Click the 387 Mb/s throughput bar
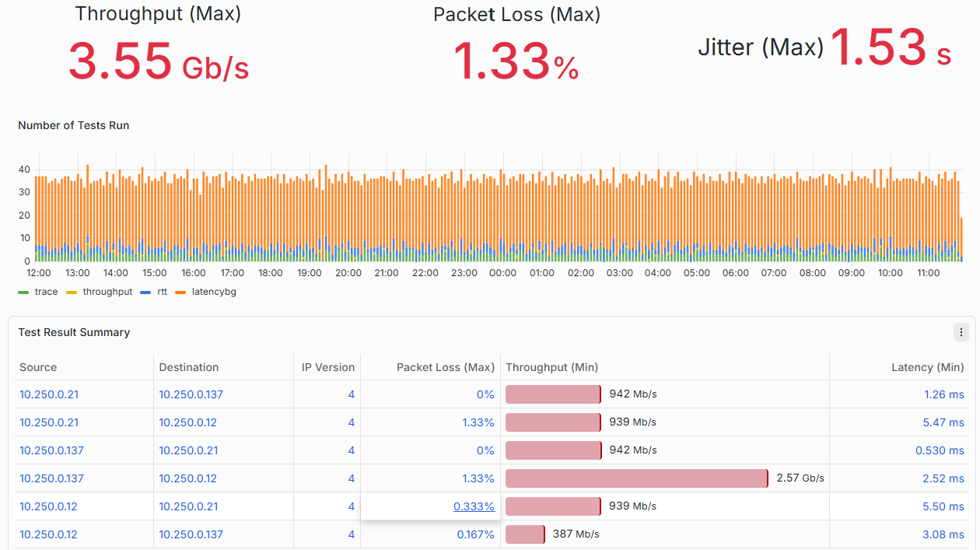This screenshot has height=550, width=980. (525, 534)
